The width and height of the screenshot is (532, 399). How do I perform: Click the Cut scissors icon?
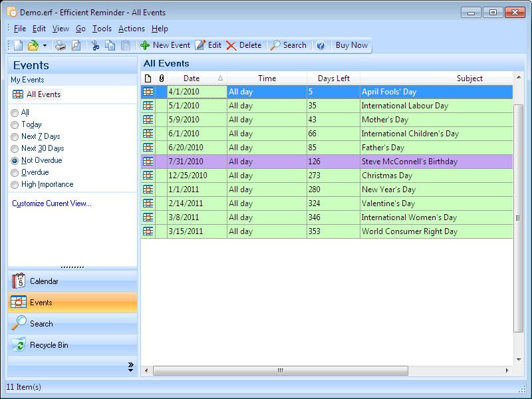(95, 45)
